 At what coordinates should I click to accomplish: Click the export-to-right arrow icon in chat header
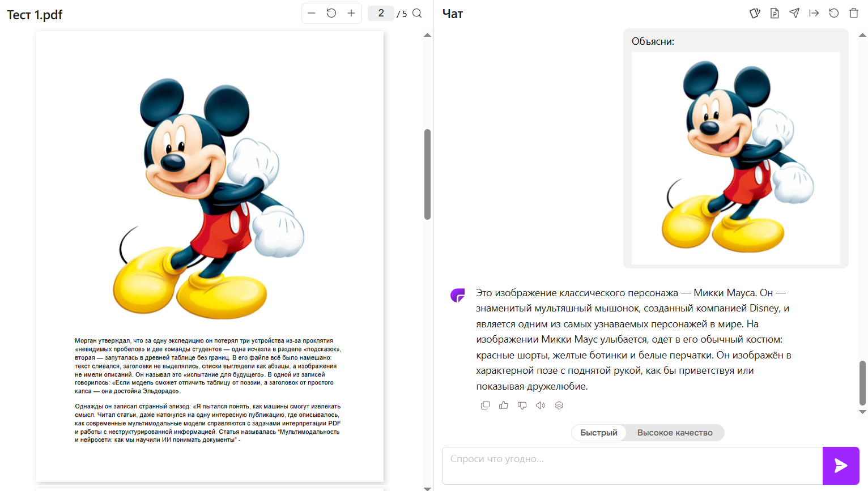(814, 12)
